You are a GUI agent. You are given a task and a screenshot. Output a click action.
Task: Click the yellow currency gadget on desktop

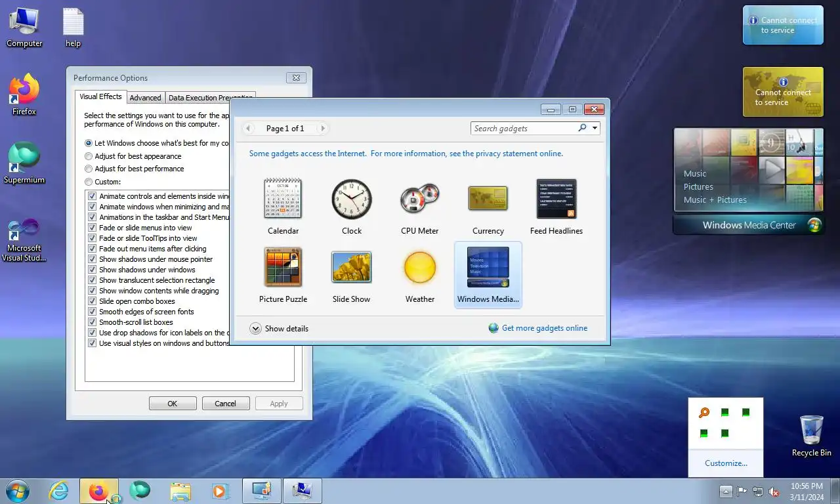coord(783,92)
